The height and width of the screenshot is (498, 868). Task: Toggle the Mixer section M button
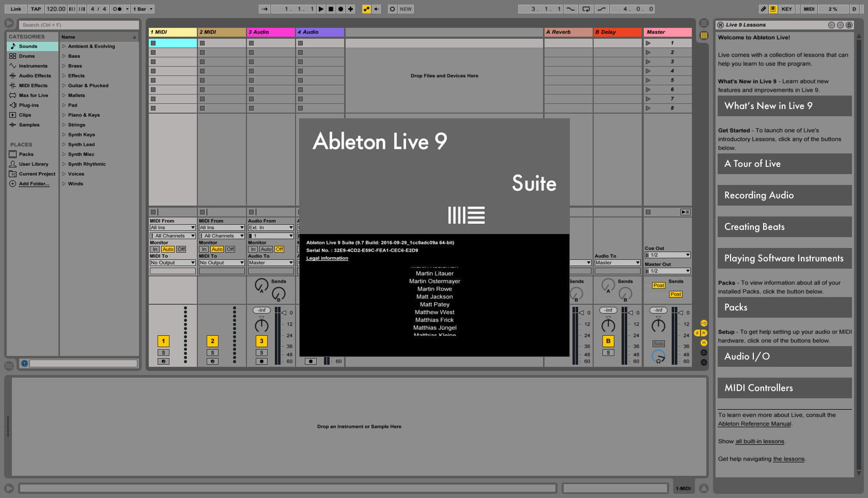(x=704, y=343)
